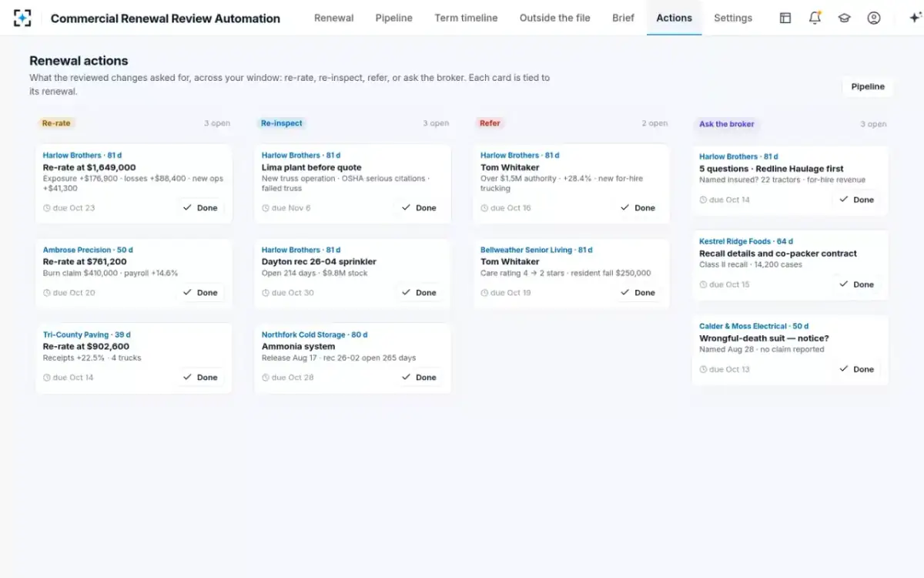Image resolution: width=924 pixels, height=578 pixels.
Task: Open Northfork Cold Storage · 80 d link
Action: (x=314, y=334)
